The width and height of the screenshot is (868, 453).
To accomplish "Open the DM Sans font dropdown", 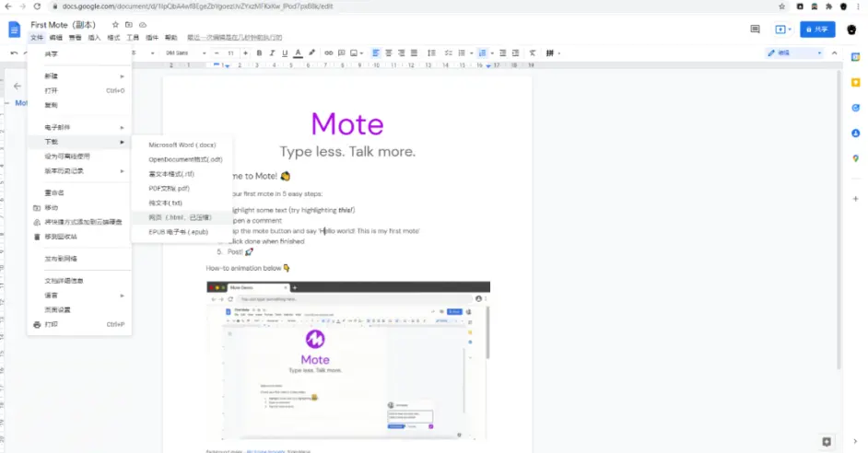I will 185,53.
